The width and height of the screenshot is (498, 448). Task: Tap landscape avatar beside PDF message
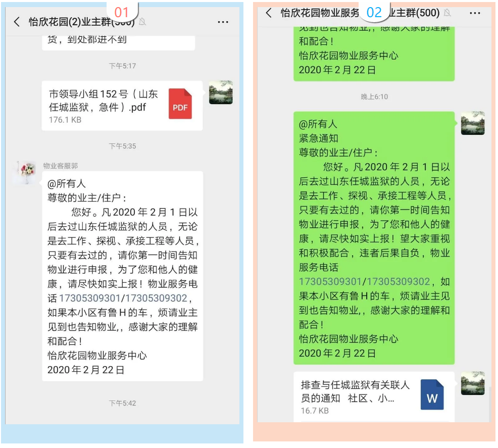[221, 92]
